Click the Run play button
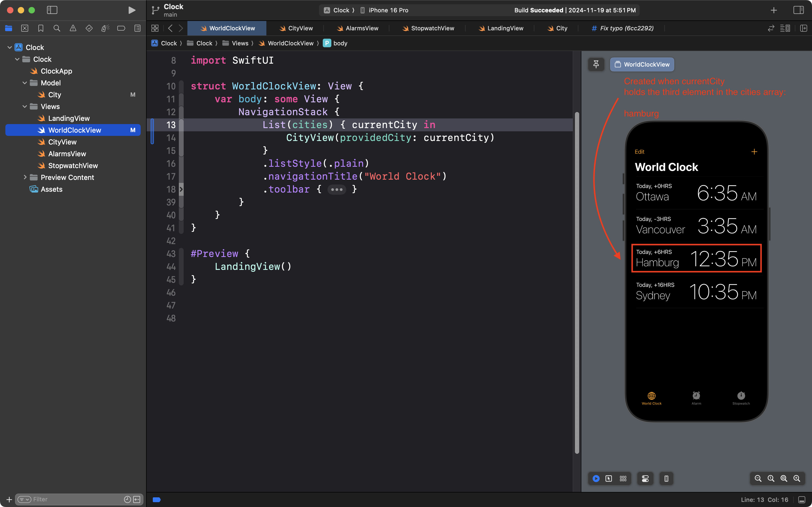 [x=132, y=10]
